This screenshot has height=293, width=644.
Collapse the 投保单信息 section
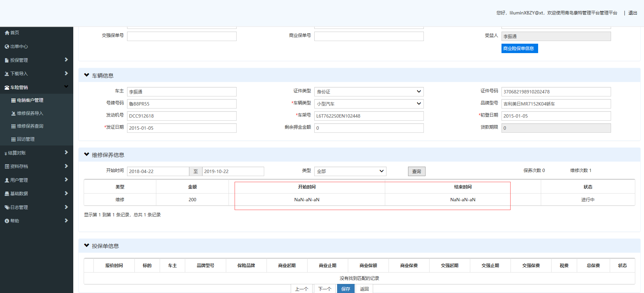[87, 246]
